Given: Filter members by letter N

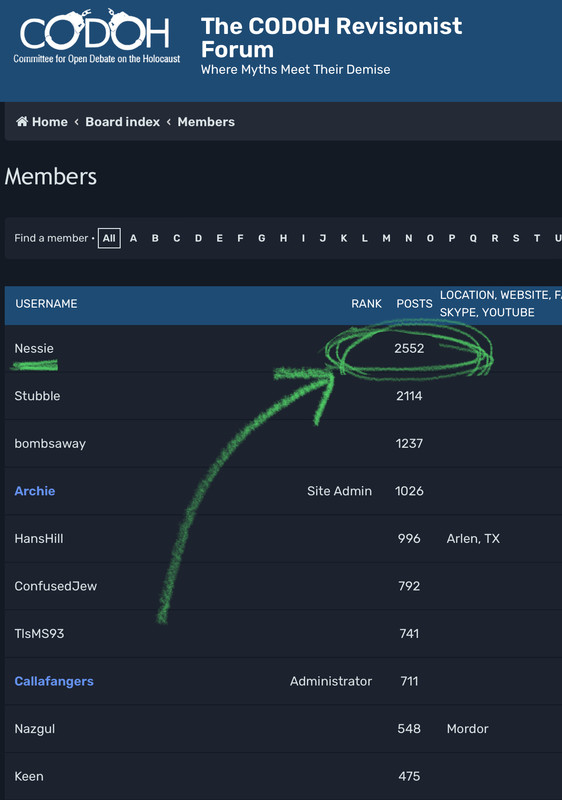Looking at the screenshot, I should click(x=408, y=238).
